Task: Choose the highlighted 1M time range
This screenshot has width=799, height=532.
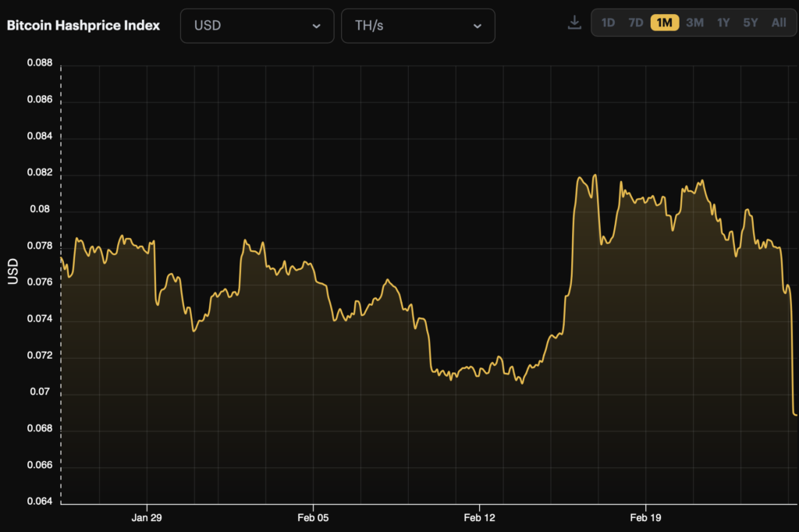Action: click(665, 23)
